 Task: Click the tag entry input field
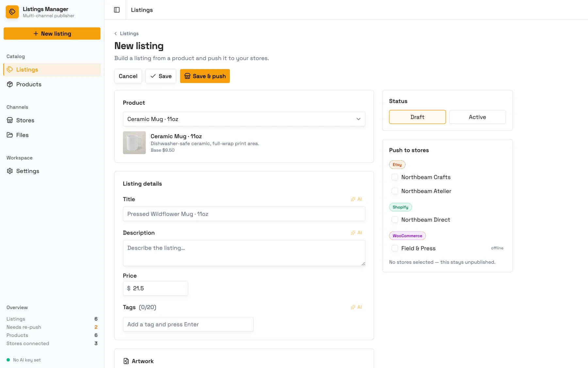click(188, 324)
